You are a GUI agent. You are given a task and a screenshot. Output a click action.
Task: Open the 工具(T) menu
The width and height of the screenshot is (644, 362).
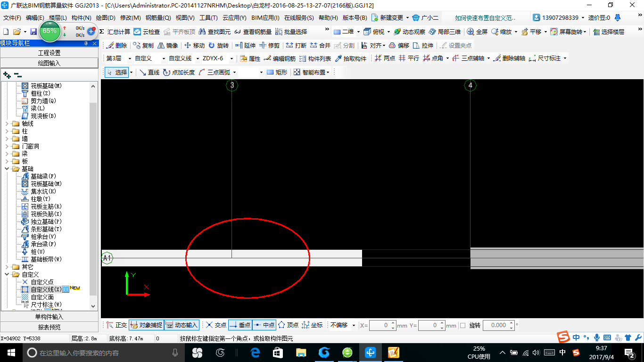pos(208,18)
